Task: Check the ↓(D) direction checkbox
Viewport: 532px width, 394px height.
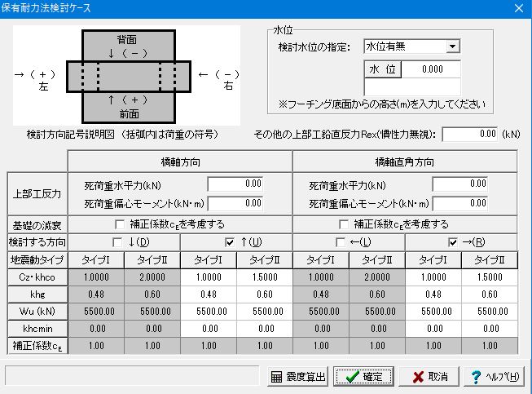Action: [x=117, y=242]
